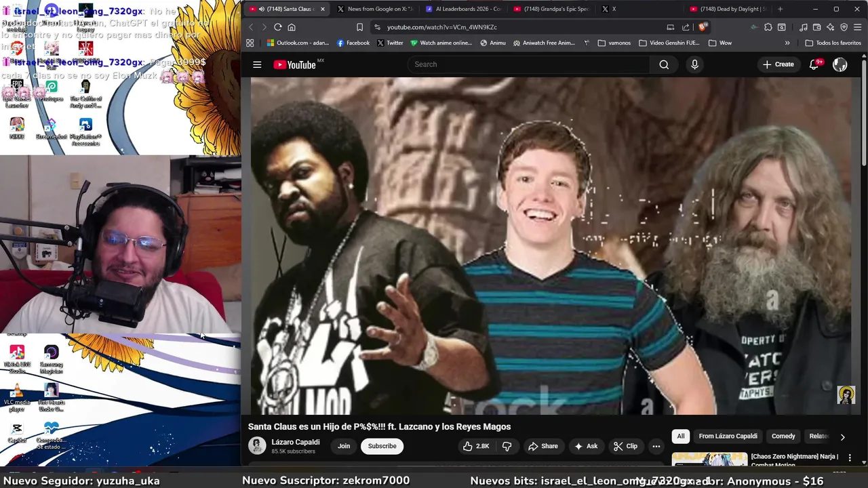Screen dimensions: 868x488
Task: Open Twitter bookmark
Action: click(390, 43)
